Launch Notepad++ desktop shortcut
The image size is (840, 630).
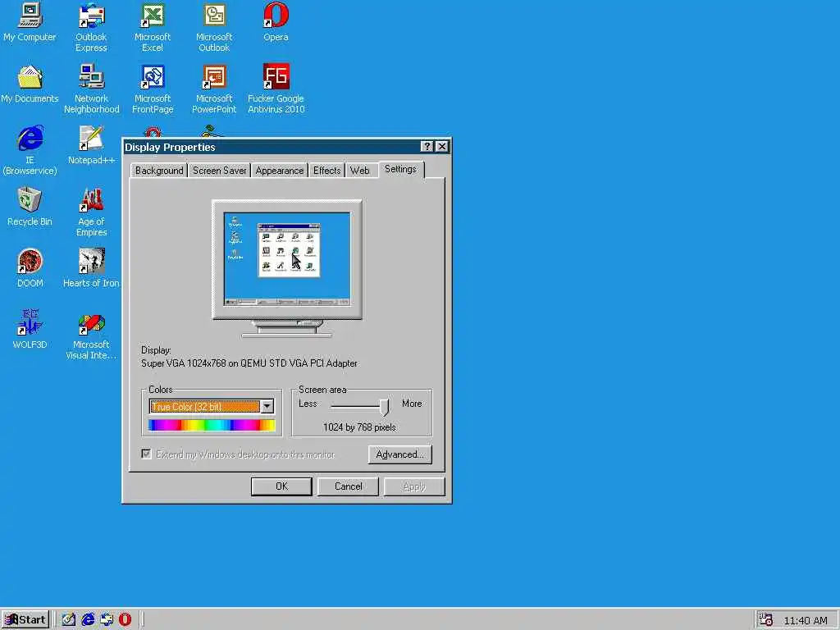[91, 144]
